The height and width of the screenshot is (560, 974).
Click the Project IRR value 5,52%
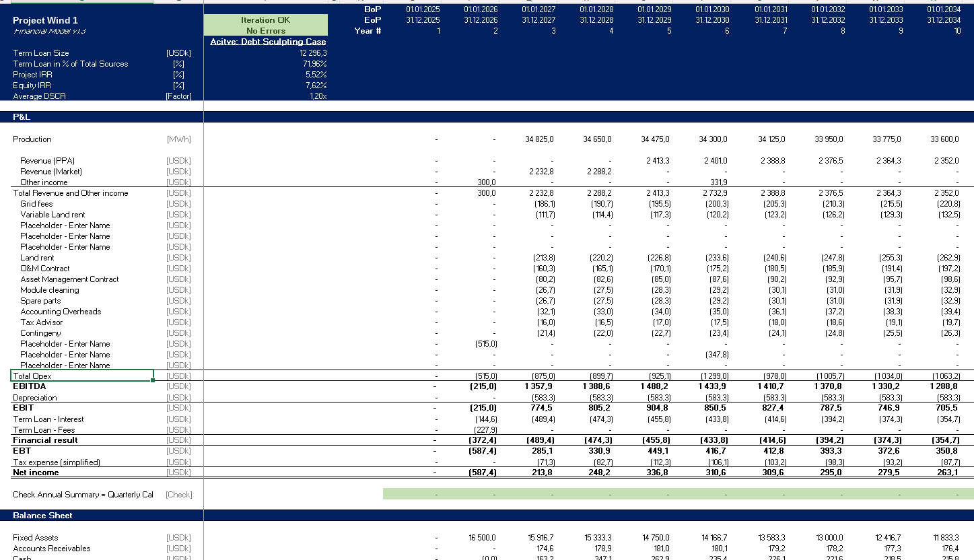pos(316,75)
